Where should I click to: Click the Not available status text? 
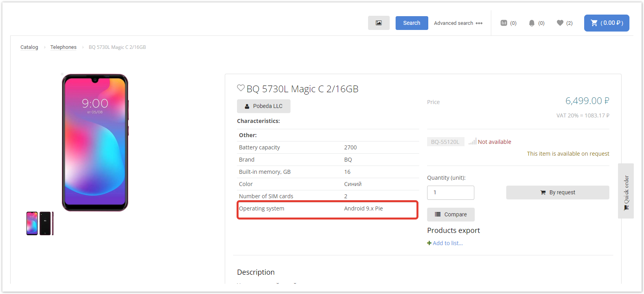tap(494, 142)
